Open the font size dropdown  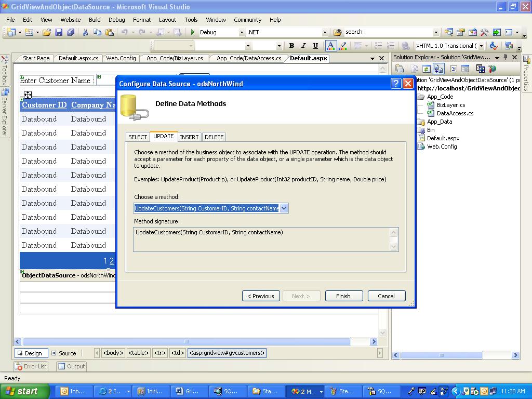[279, 46]
